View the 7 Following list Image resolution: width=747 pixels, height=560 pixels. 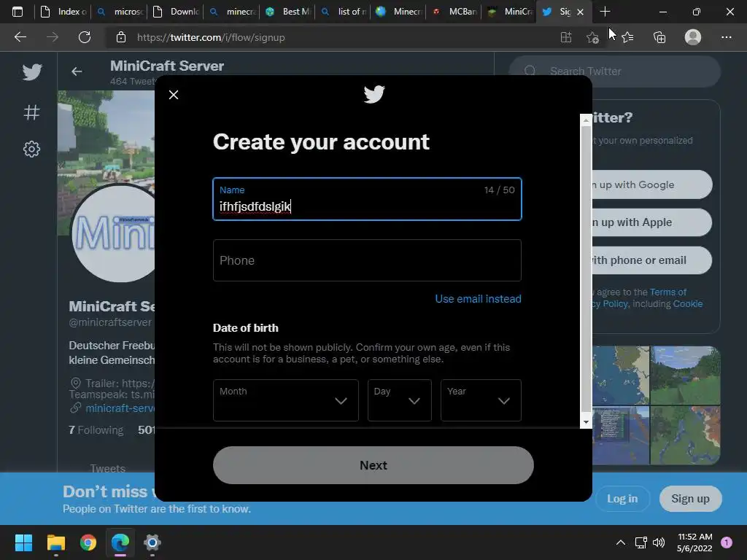click(x=96, y=430)
